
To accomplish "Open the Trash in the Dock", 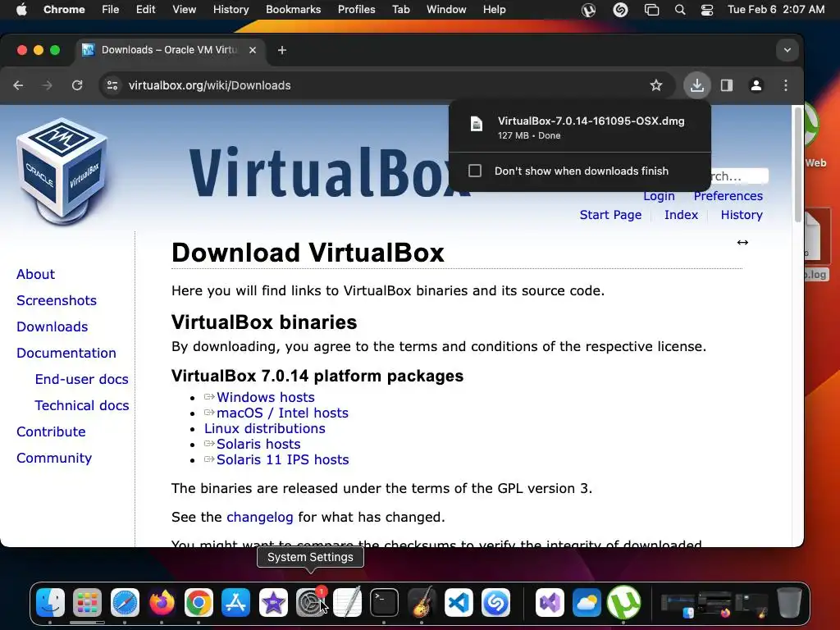I will coord(789,603).
